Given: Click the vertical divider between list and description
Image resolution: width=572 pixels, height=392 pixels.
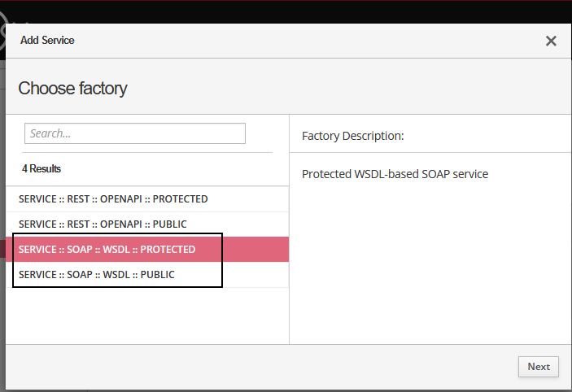Looking at the screenshot, I should pyautogui.click(x=290, y=244).
